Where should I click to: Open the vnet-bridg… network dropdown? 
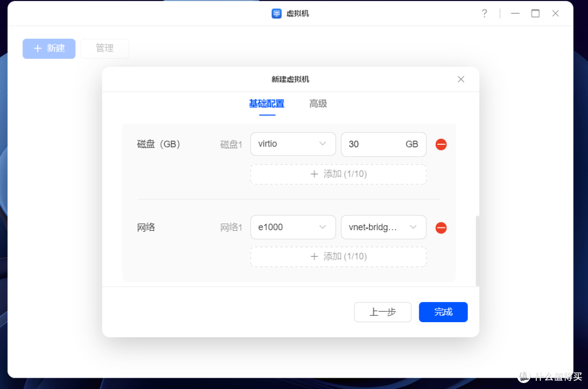click(383, 227)
